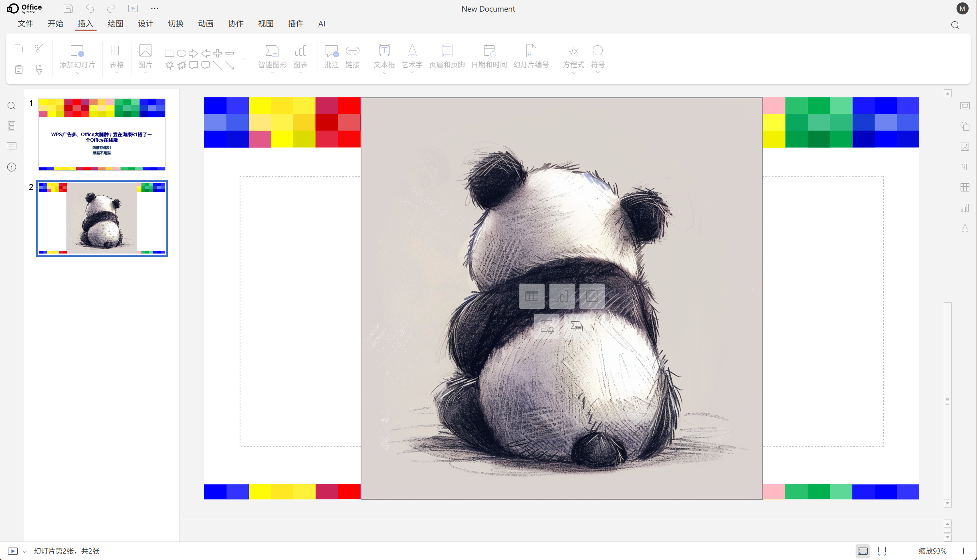This screenshot has width=977, height=560.
Task: Select slide 1 thumbnail
Action: 102,135
